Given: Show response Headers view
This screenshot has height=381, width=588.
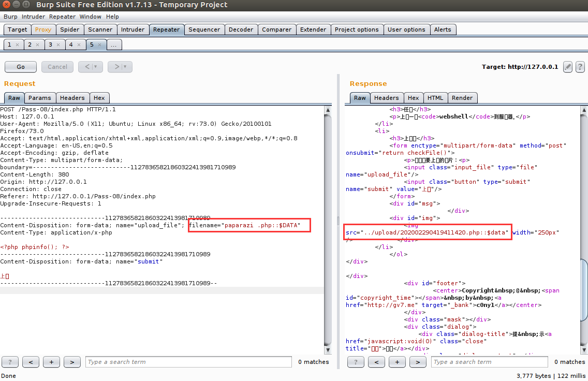Looking at the screenshot, I should pos(387,98).
